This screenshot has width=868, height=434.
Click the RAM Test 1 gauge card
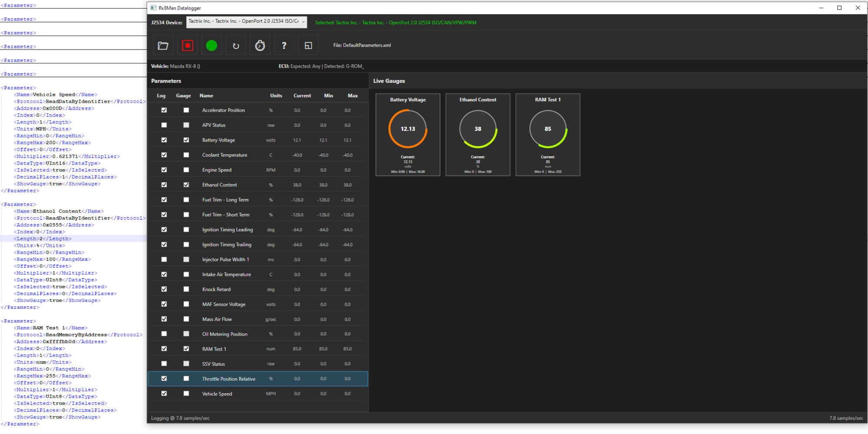pos(548,135)
